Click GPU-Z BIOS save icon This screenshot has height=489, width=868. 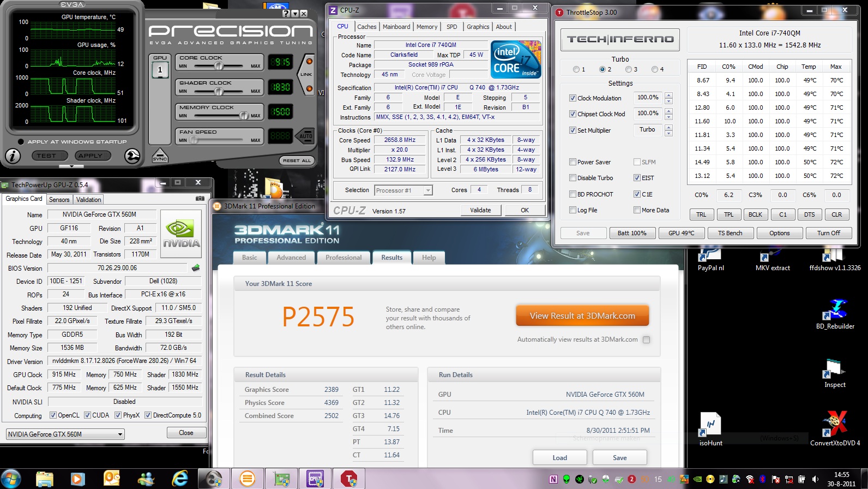click(196, 268)
